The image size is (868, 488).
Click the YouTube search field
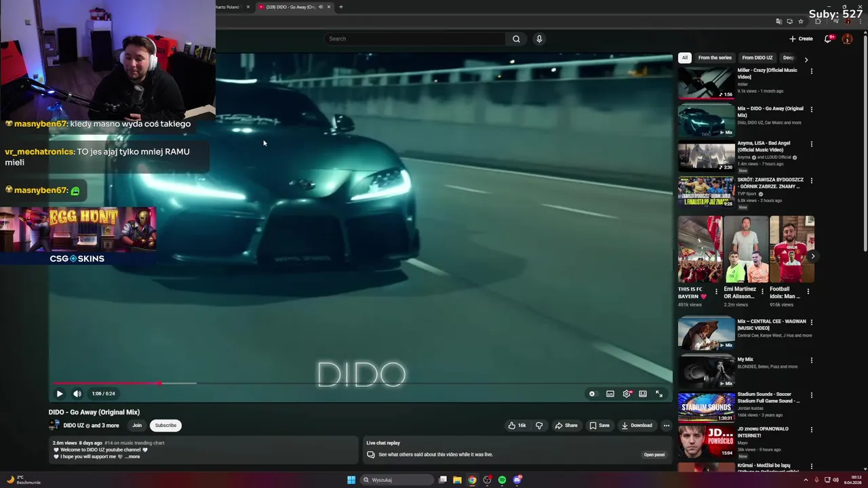[415, 39]
